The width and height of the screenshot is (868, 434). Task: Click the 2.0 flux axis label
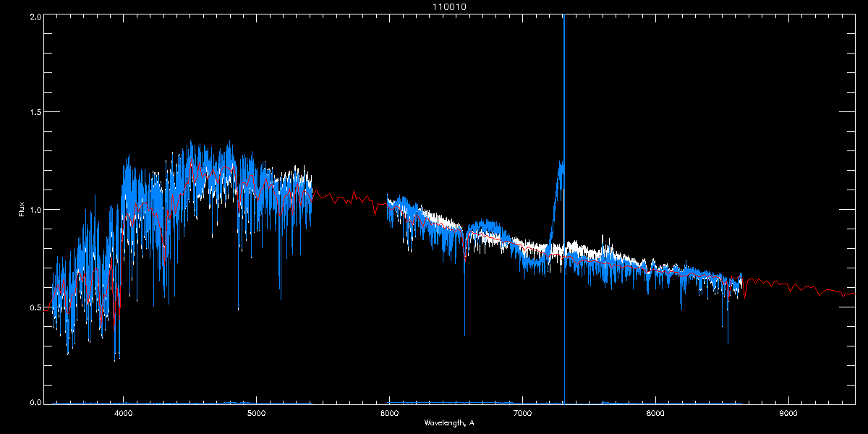click(x=35, y=15)
